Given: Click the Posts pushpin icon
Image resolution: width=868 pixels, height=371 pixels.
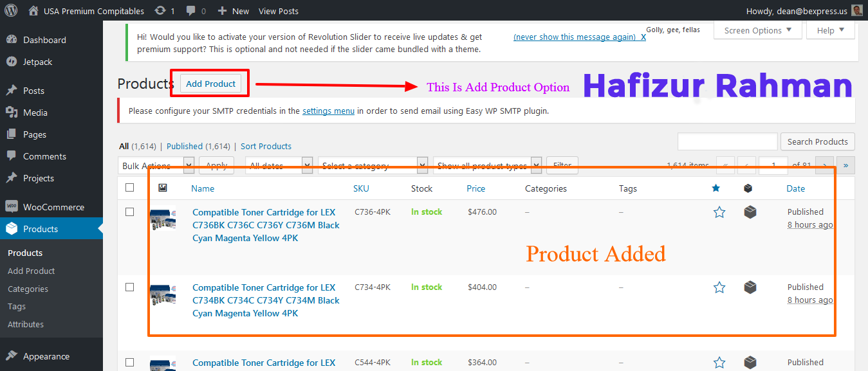Looking at the screenshot, I should point(12,91).
